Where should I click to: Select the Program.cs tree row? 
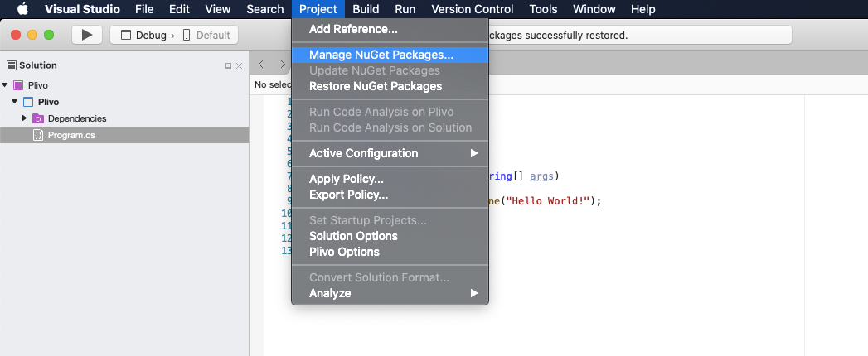click(x=124, y=135)
